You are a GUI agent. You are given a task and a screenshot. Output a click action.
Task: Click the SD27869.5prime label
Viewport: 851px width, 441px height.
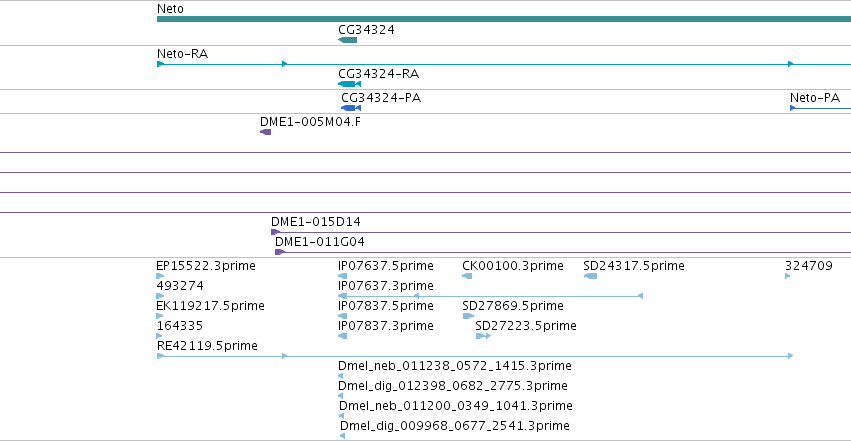click(x=513, y=306)
